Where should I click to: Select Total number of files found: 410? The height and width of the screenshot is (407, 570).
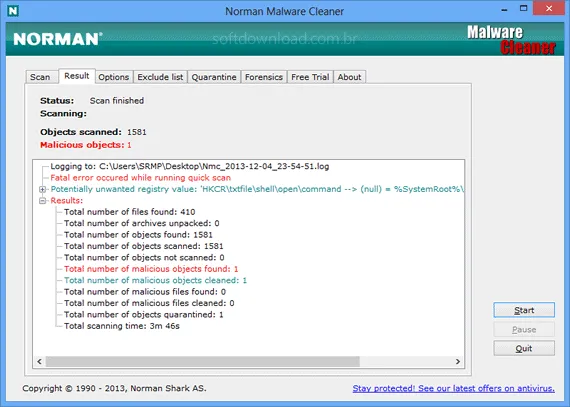point(129,212)
